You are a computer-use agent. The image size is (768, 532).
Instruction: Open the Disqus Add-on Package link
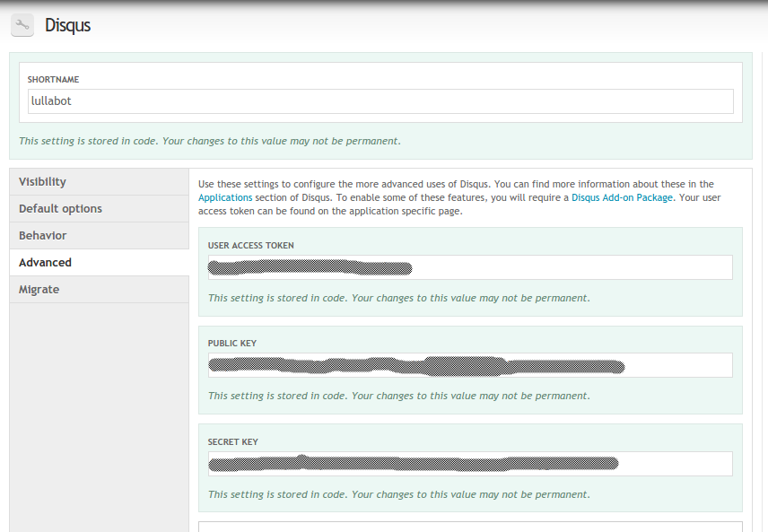[x=622, y=197]
